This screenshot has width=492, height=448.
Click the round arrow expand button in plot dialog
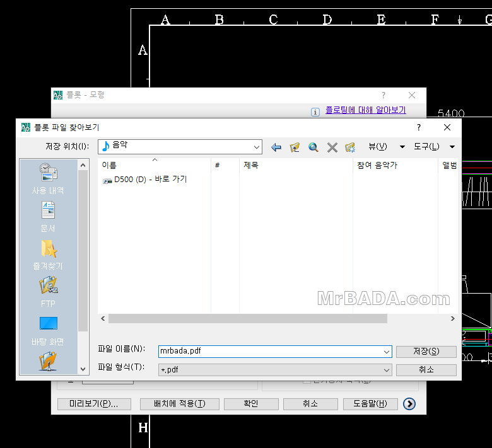(409, 404)
